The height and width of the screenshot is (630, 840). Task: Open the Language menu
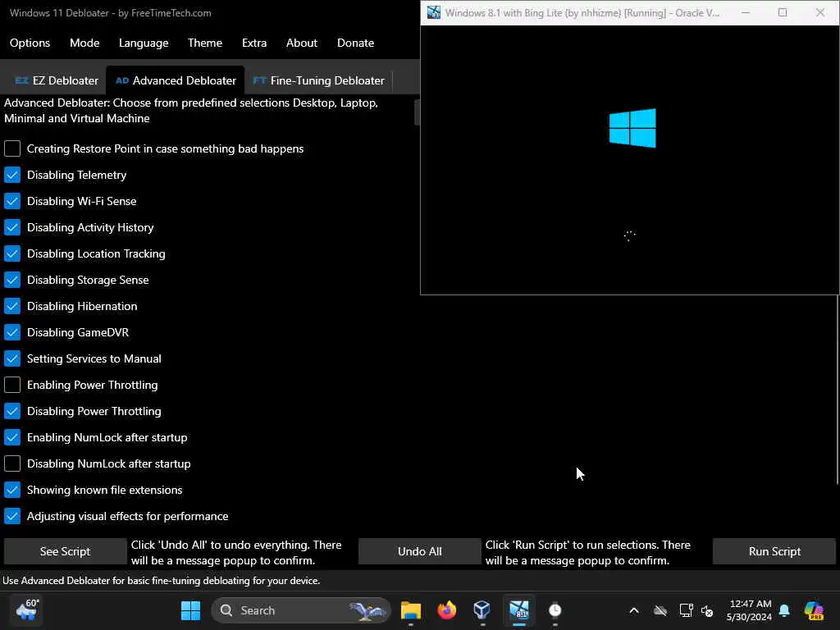click(x=144, y=43)
